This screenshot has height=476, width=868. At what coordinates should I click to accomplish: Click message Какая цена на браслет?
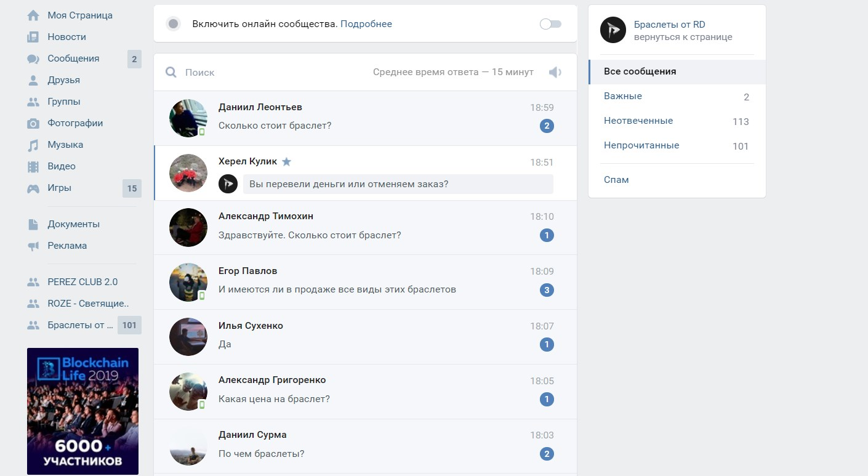(274, 399)
